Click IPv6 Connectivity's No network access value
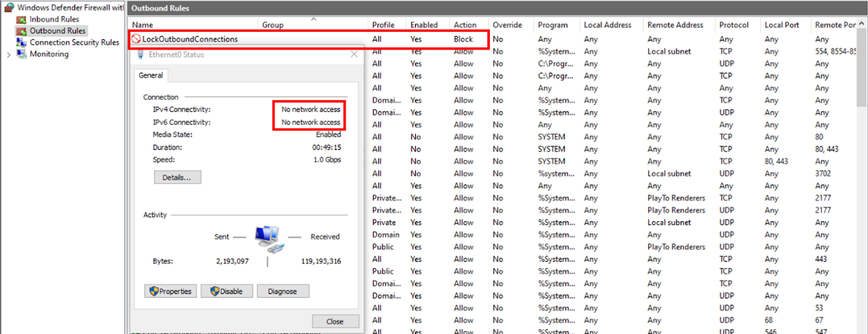868x334 pixels. [311, 122]
